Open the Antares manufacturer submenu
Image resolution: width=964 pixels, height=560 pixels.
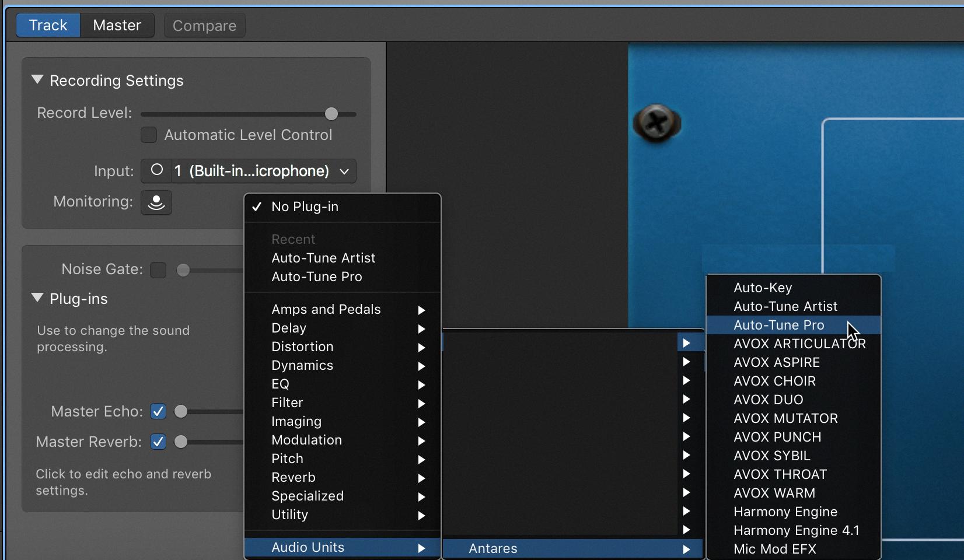[x=574, y=548]
